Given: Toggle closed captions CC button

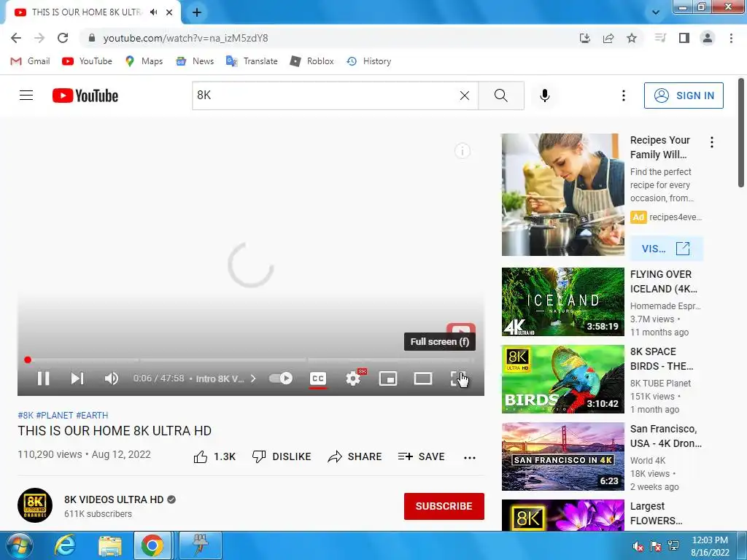Looking at the screenshot, I should pos(318,378).
